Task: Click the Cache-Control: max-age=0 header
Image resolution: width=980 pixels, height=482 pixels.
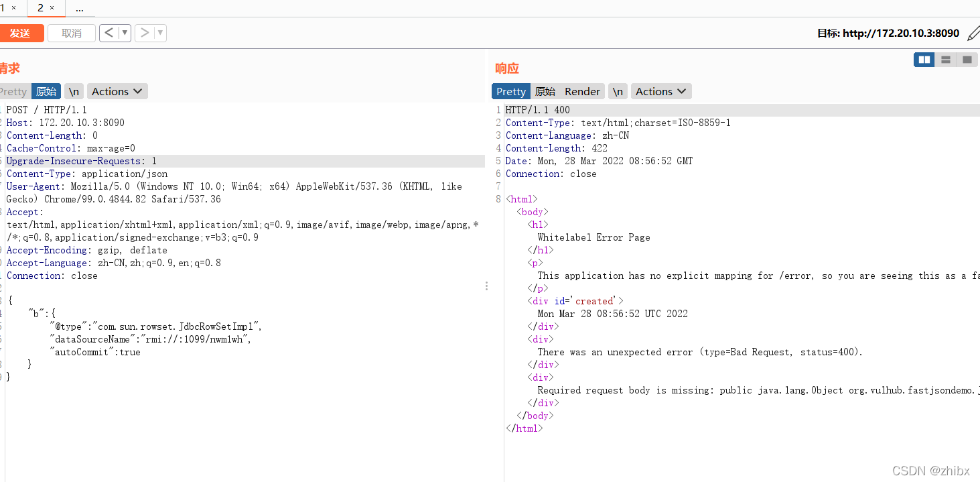Action: coord(71,148)
